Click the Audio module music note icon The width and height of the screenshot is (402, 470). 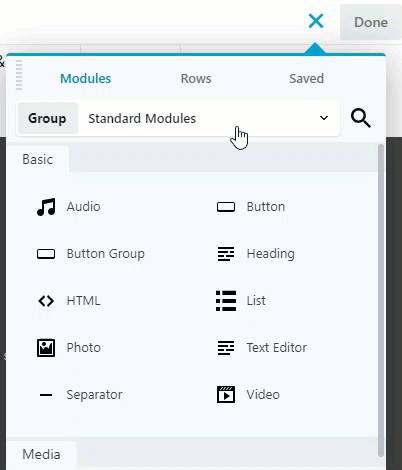(x=46, y=207)
